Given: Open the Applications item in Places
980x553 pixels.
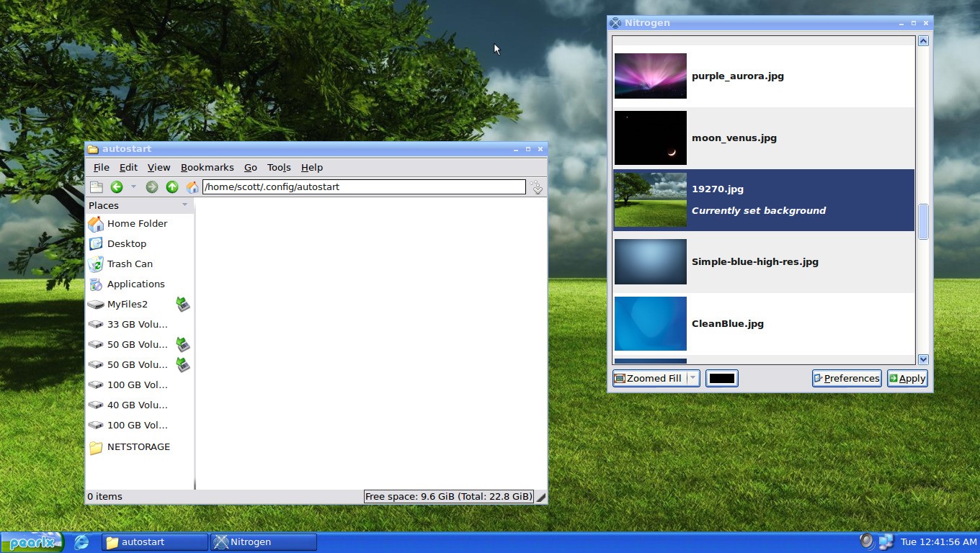Looking at the screenshot, I should (135, 284).
